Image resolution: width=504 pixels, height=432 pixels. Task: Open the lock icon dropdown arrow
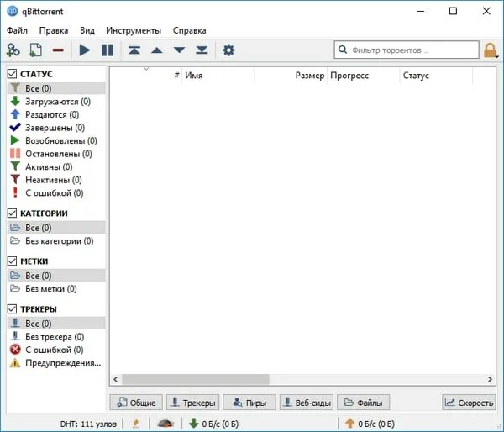(x=497, y=56)
